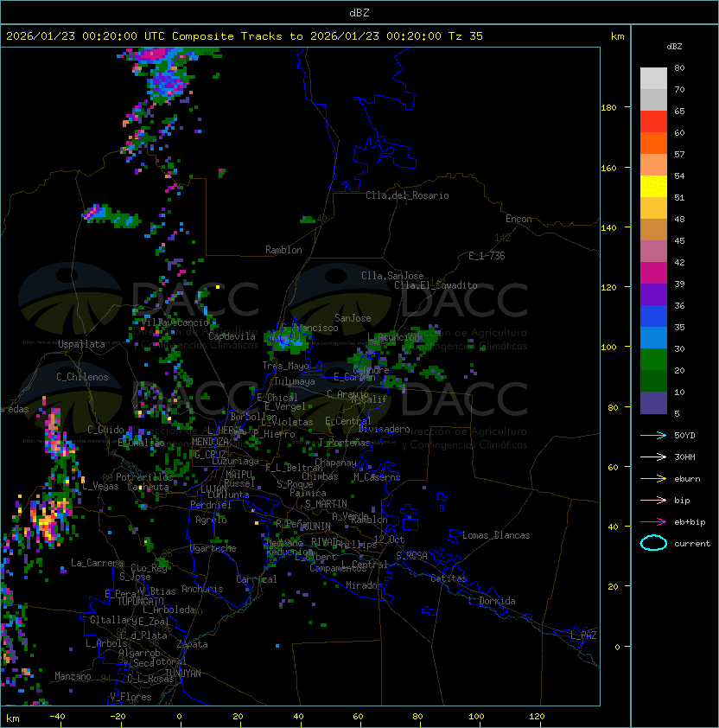Click the cyan 'current' ellipse icon
The image size is (719, 728).
click(653, 543)
